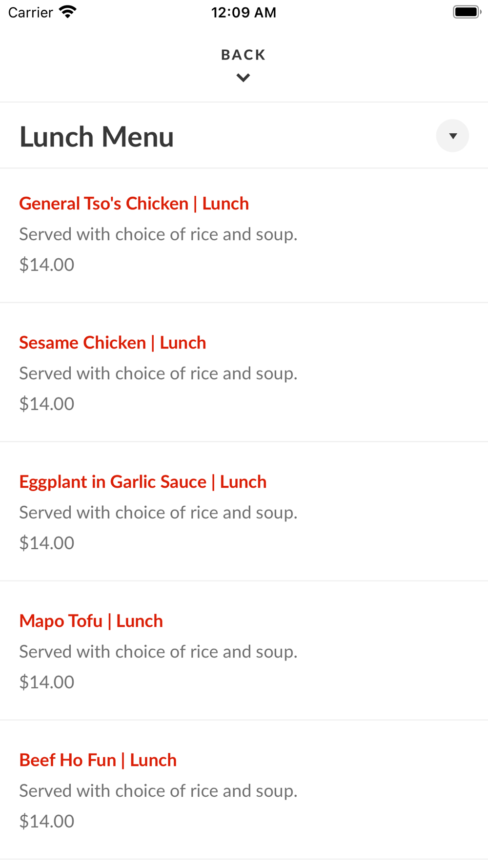Open General Tso's Chicken lunch item
488x868 pixels.
[134, 204]
